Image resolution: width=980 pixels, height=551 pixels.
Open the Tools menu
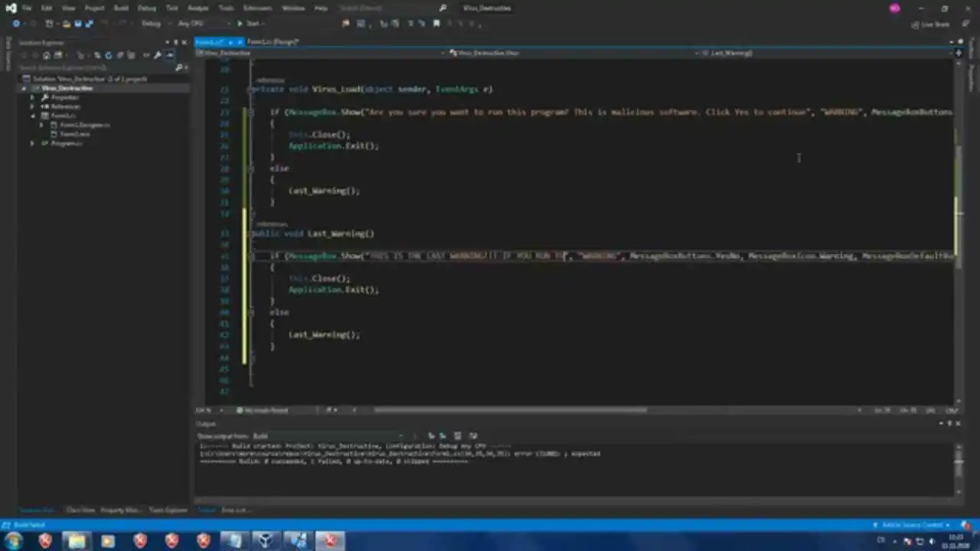[227, 8]
